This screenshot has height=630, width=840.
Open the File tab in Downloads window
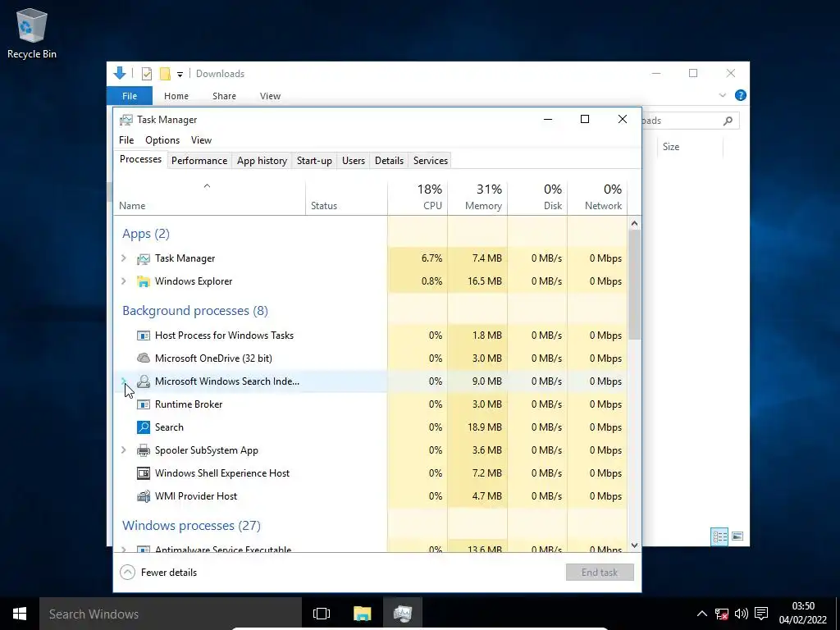click(x=130, y=96)
